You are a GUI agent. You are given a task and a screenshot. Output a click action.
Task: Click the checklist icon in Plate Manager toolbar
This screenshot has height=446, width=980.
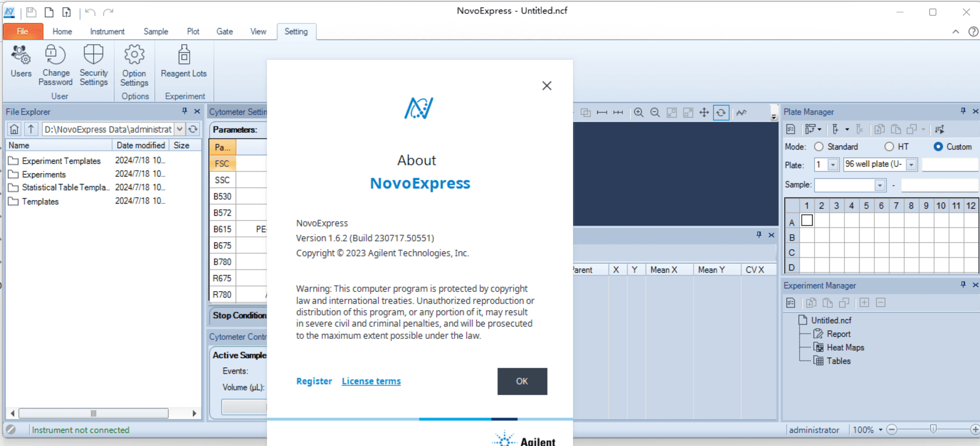pos(791,129)
